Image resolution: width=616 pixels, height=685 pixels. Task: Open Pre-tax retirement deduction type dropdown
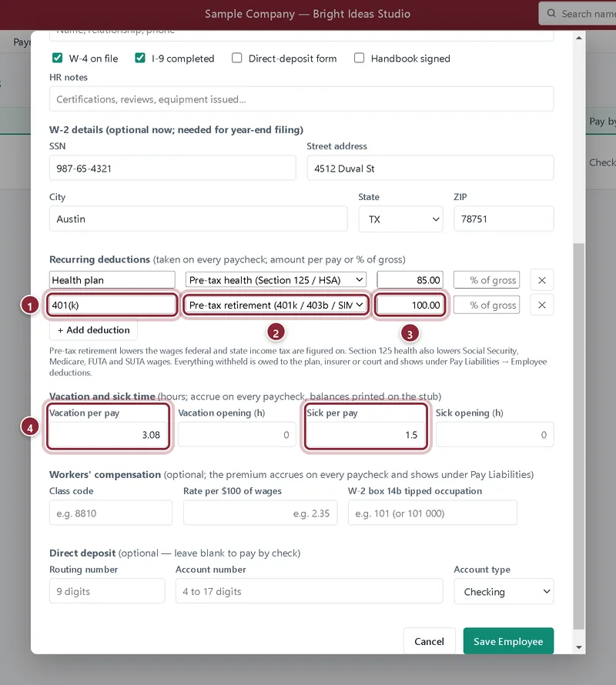pyautogui.click(x=276, y=305)
